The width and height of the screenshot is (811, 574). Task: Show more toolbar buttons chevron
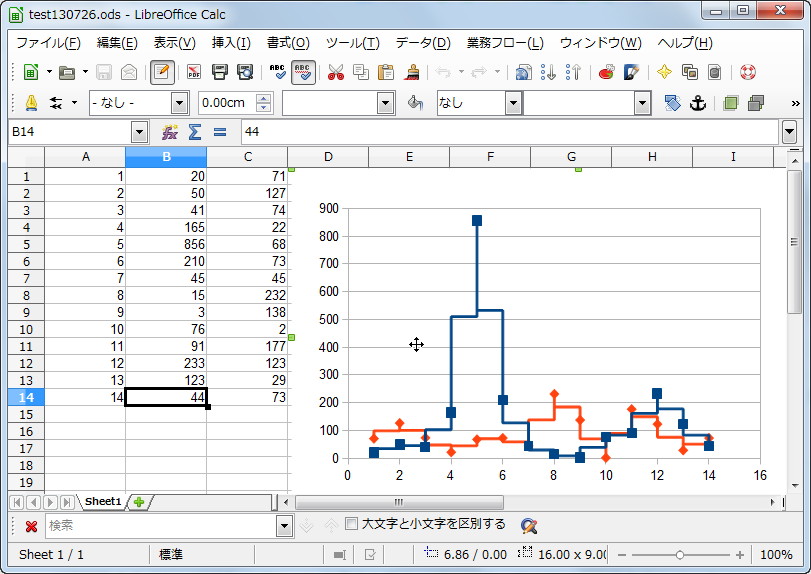point(795,103)
